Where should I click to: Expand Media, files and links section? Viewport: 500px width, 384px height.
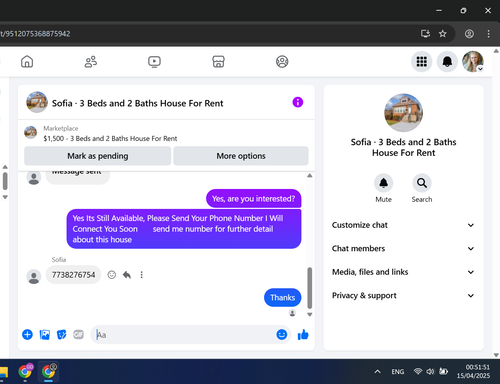pyautogui.click(x=403, y=272)
